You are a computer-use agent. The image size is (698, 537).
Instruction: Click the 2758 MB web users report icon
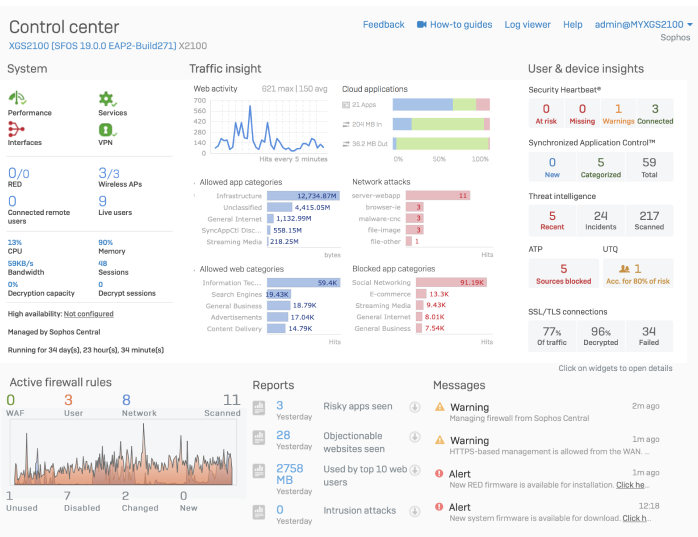(259, 471)
